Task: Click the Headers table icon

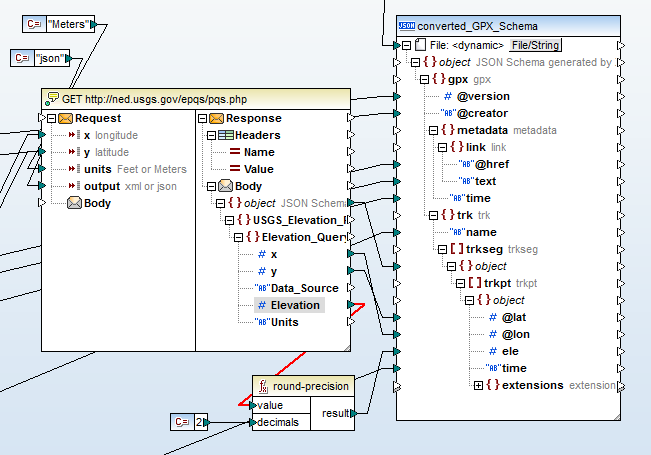Action: [x=226, y=135]
